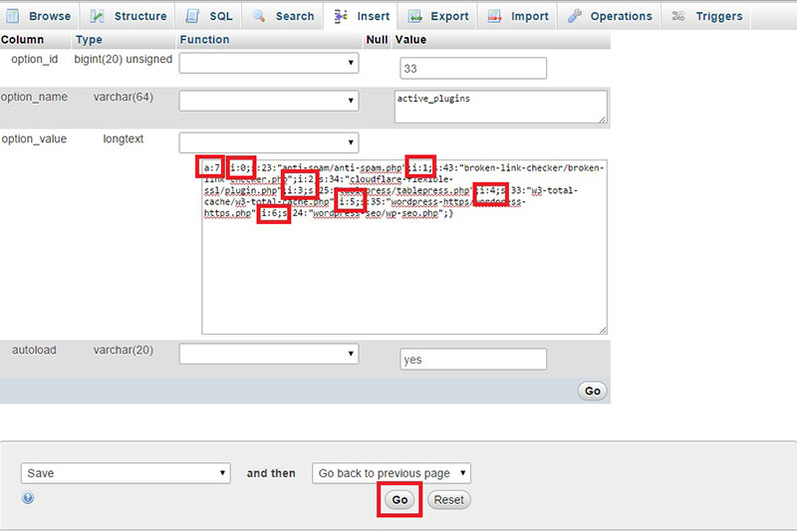
Task: Open the 'Go back to previous page' dropdown
Action: [392, 473]
